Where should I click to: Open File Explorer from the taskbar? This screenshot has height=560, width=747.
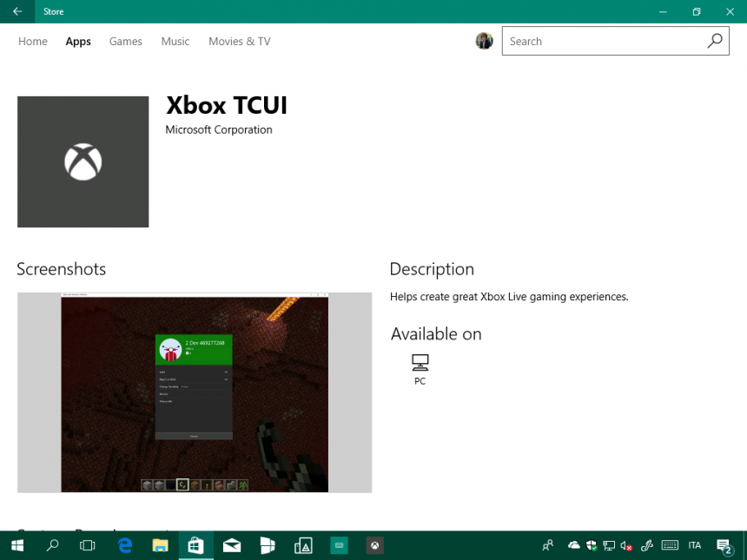pyautogui.click(x=160, y=545)
